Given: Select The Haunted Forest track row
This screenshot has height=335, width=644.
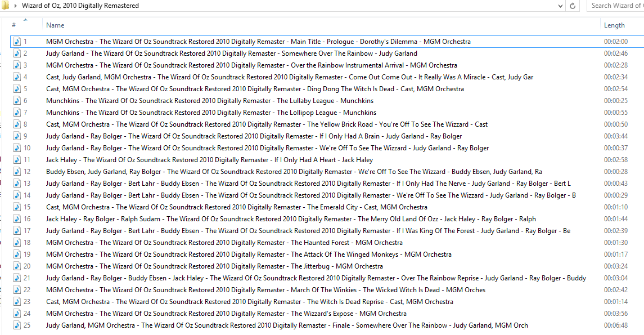Looking at the screenshot, I should click(x=224, y=243).
